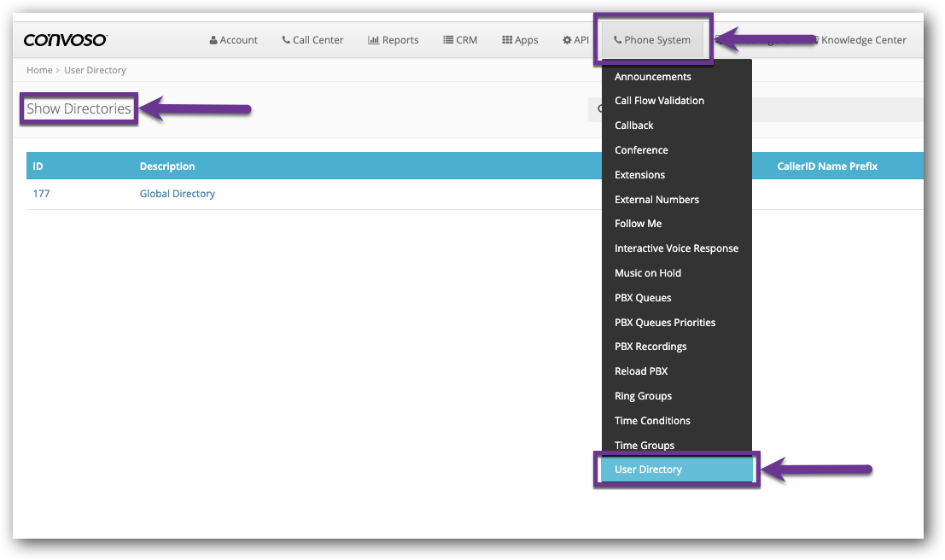Select Announcements from the menu
Screen dimensions: 945x560
point(652,76)
